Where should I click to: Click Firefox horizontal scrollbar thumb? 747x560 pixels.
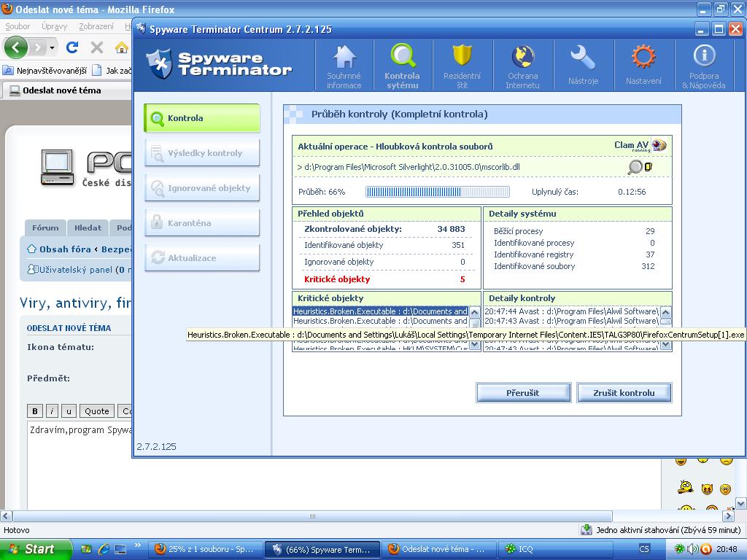tap(312, 516)
